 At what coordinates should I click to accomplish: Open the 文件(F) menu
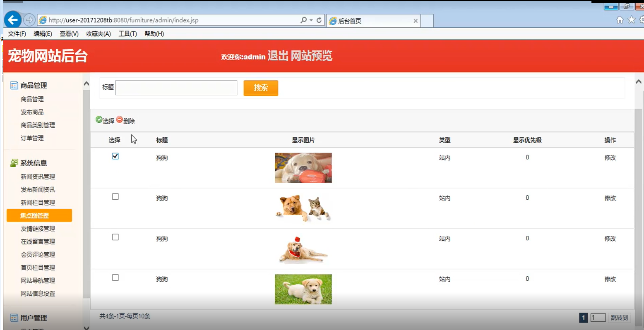pos(17,34)
